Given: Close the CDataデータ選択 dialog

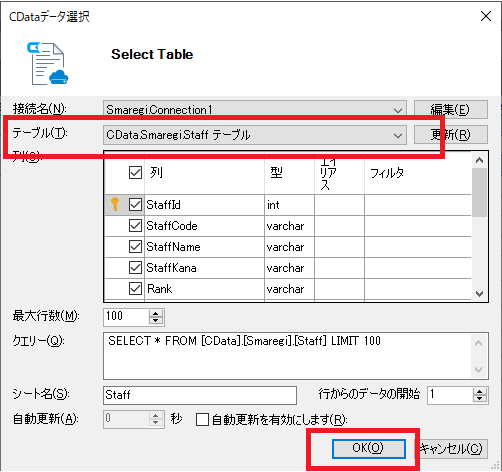Looking at the screenshot, I should pyautogui.click(x=486, y=16).
